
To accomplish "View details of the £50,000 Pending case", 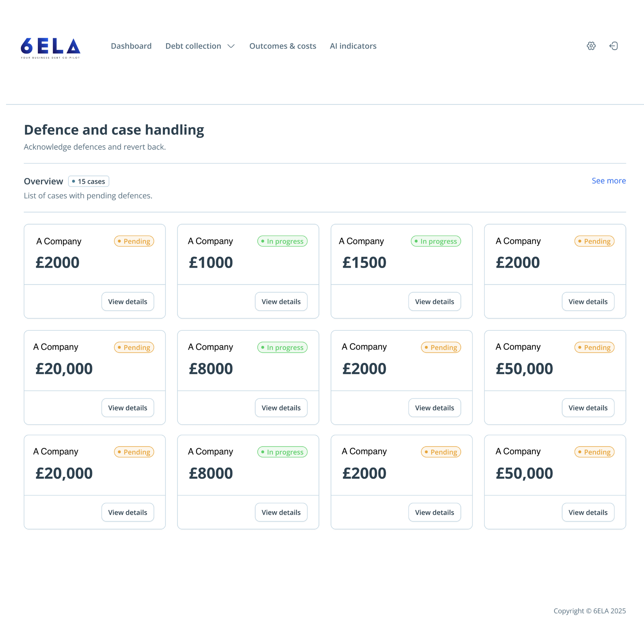I will (x=588, y=408).
